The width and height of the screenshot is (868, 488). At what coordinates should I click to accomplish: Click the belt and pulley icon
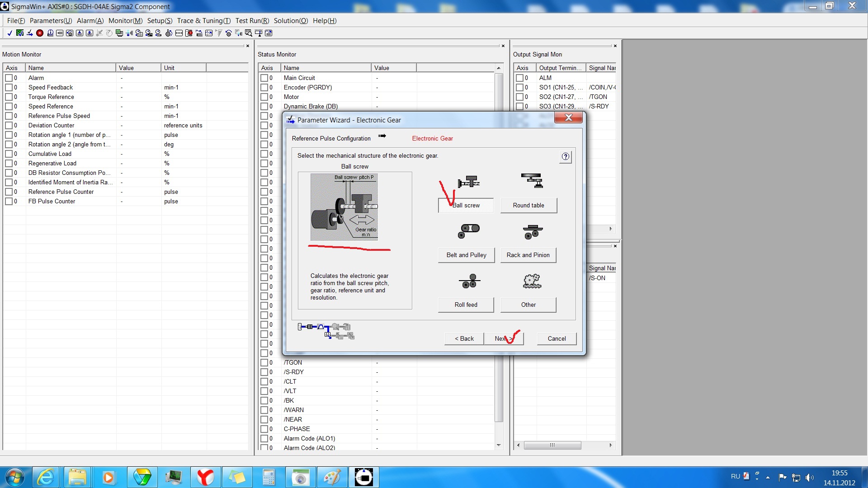468,230
